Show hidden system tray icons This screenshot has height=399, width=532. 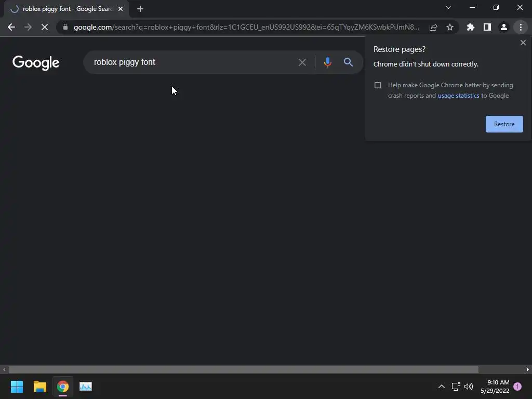click(x=442, y=387)
